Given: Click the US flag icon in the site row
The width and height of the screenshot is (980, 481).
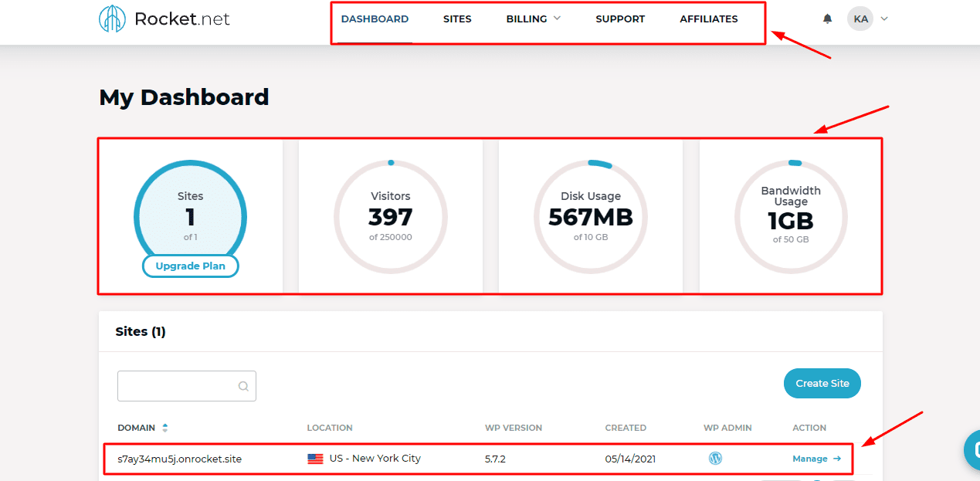Looking at the screenshot, I should [x=315, y=459].
